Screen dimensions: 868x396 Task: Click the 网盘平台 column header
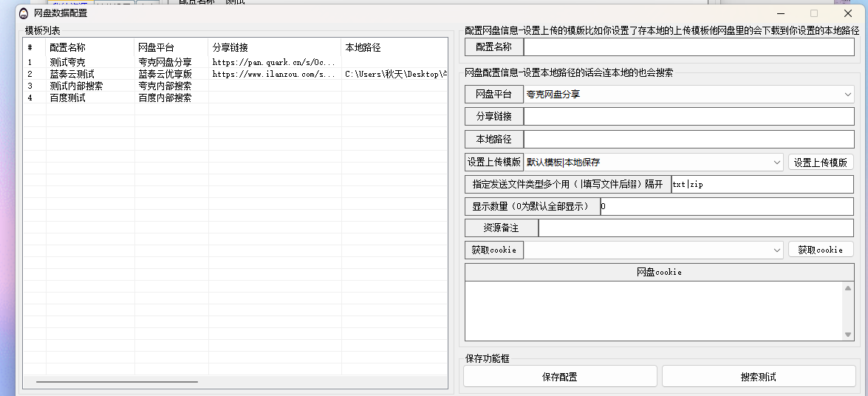click(171, 47)
